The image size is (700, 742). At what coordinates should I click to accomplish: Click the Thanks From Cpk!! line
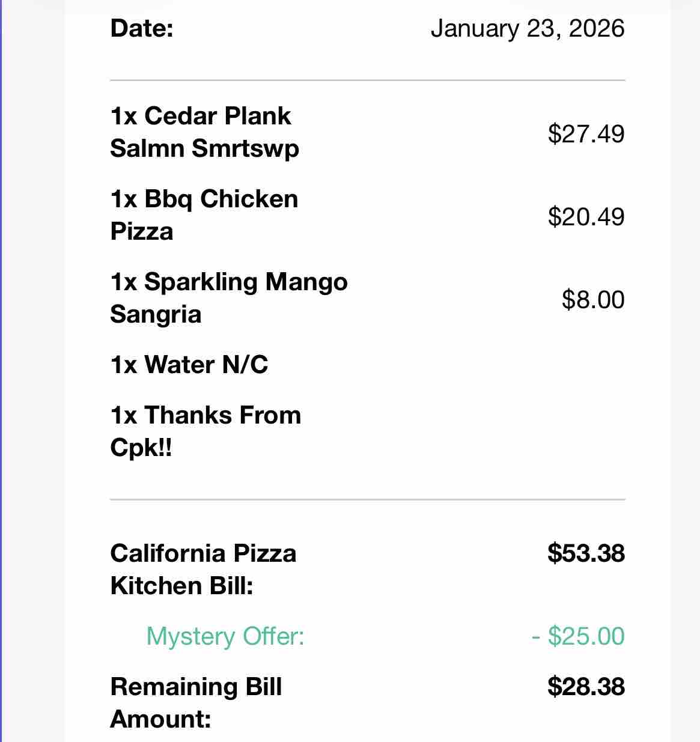pos(205,431)
